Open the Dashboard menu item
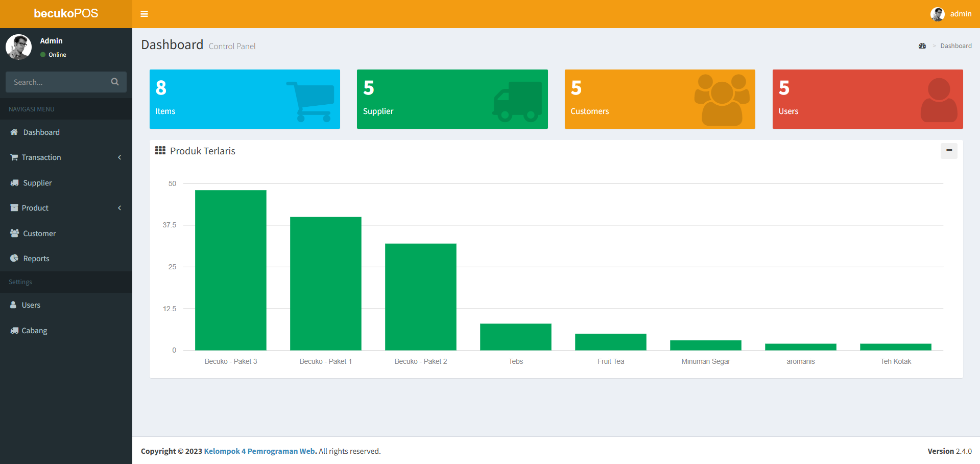The width and height of the screenshot is (980, 464). [41, 132]
